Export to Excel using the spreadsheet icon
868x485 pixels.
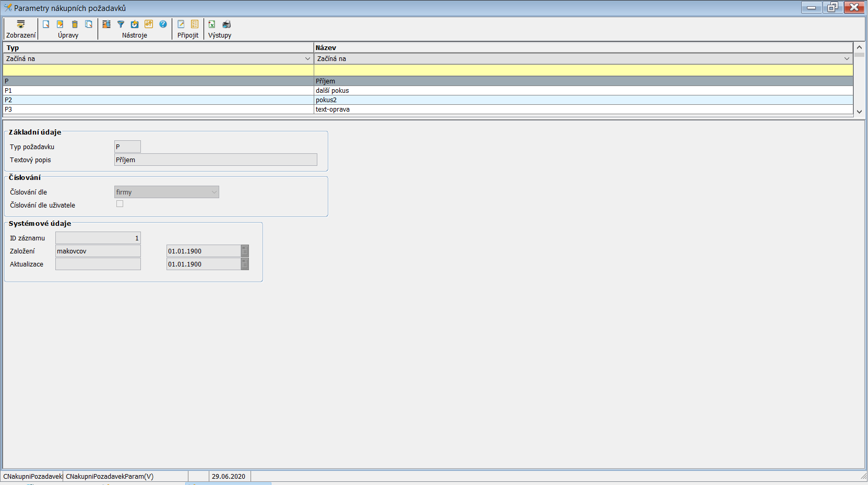click(212, 25)
